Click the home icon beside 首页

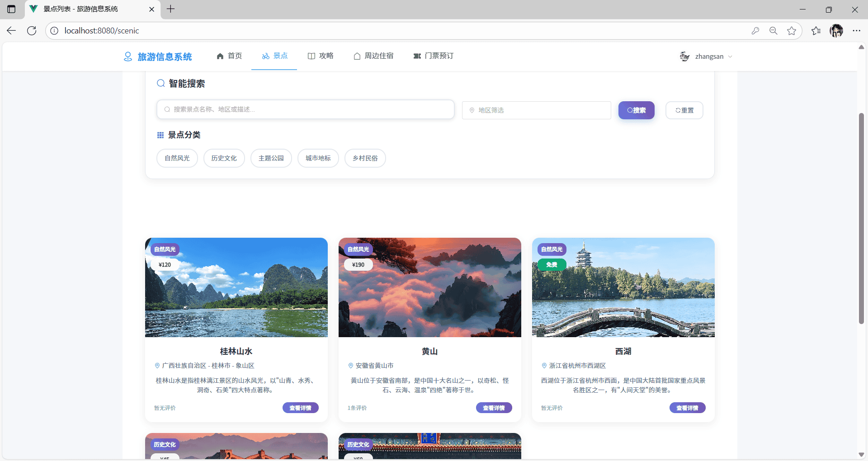(220, 56)
